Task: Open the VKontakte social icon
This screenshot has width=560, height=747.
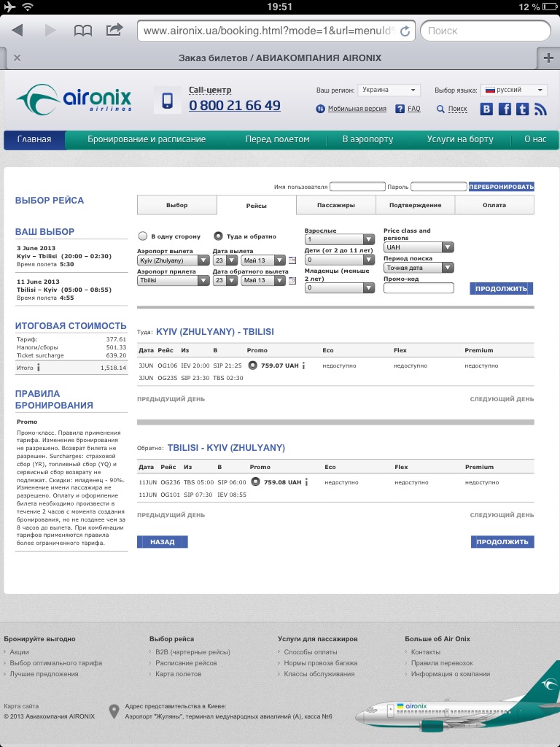Action: (486, 109)
